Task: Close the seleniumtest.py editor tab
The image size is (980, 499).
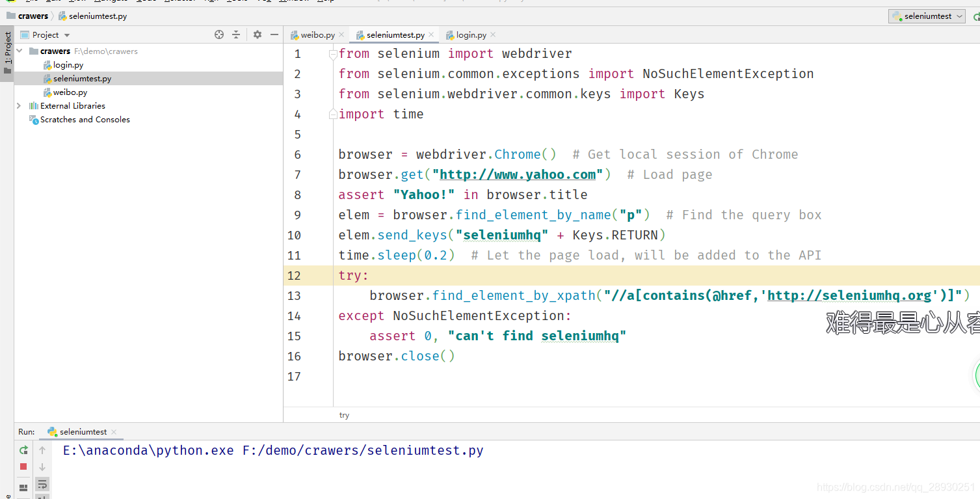Action: pos(431,34)
